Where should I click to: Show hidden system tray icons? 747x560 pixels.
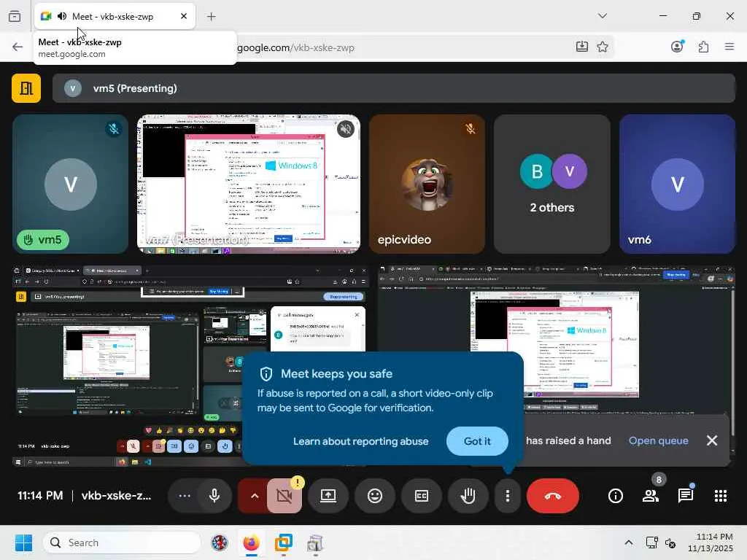point(629,542)
